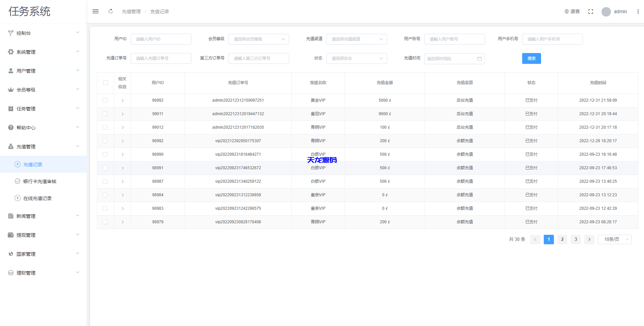644x326 pixels.
Task: Expand related info for user 98984 row
Action: [x=123, y=195]
